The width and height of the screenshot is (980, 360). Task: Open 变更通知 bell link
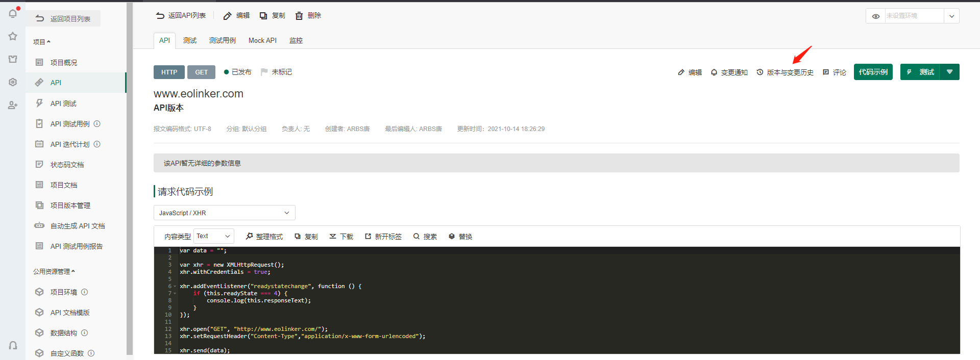click(729, 72)
